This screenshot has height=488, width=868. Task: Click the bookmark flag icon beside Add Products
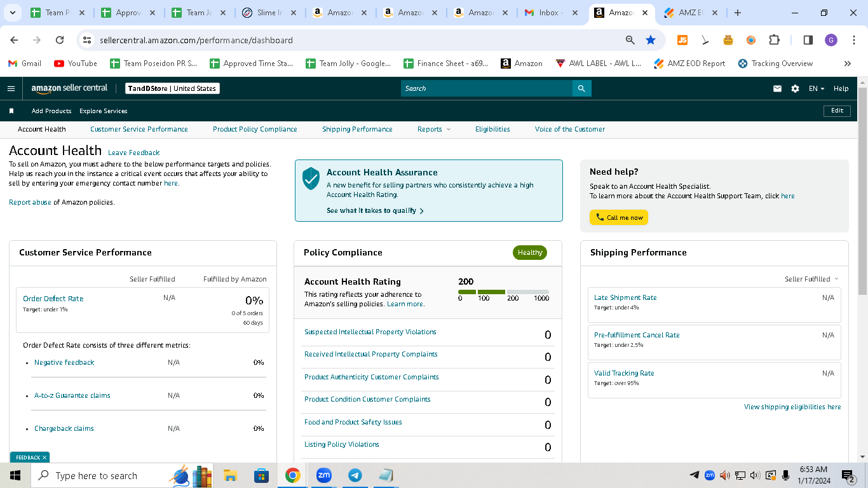coord(11,111)
